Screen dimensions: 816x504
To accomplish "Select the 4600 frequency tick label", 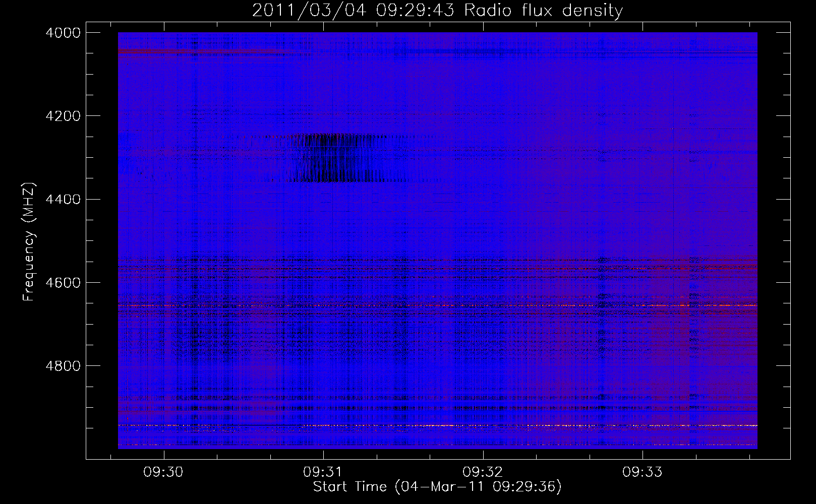I will pyautogui.click(x=63, y=283).
